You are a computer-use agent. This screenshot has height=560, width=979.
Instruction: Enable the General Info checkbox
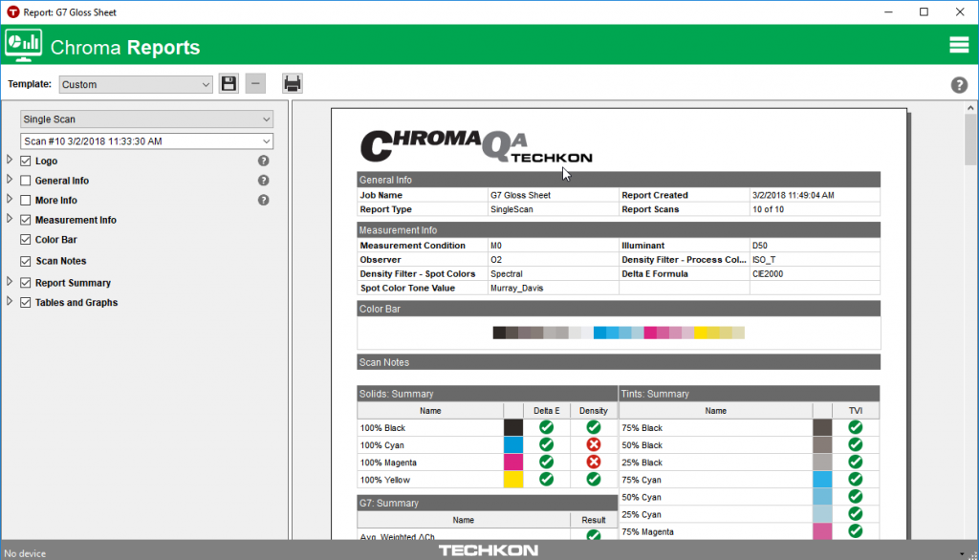click(26, 181)
